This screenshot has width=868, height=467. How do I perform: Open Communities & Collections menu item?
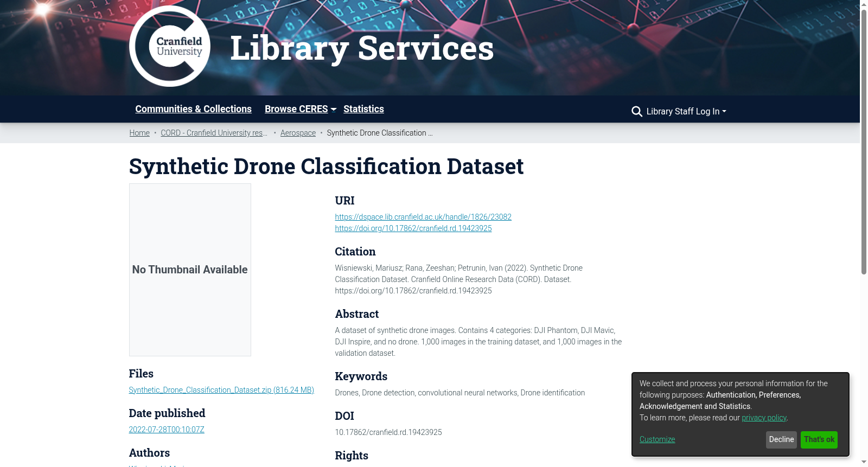click(193, 109)
